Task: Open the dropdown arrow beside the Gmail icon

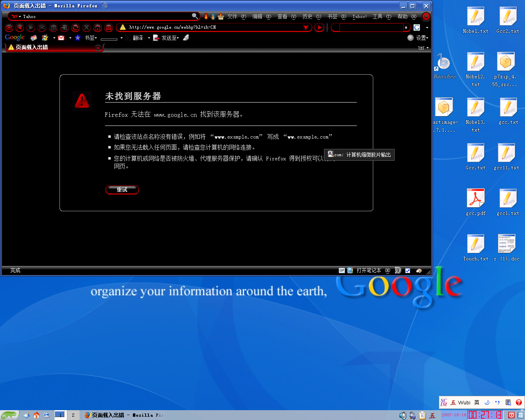Action: coord(70,38)
